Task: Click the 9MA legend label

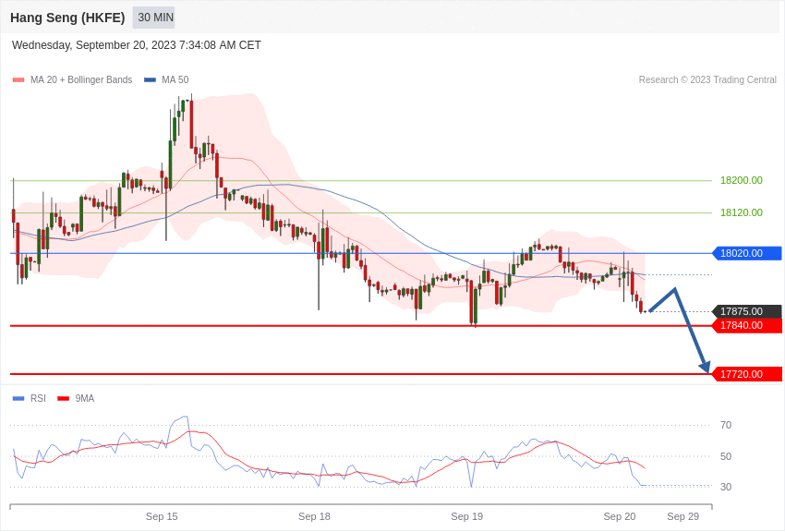Action: click(85, 399)
